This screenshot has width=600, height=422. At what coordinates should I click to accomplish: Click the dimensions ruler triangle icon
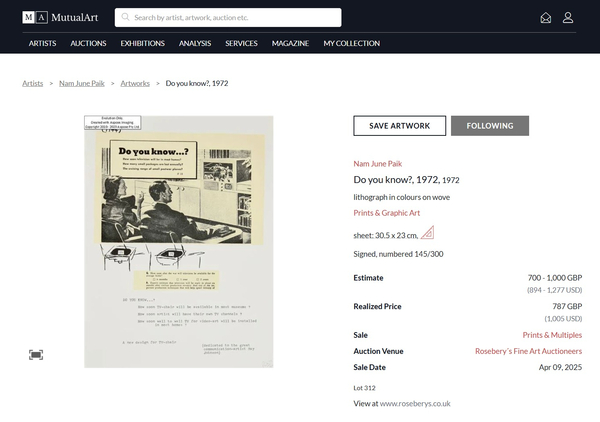point(427,233)
